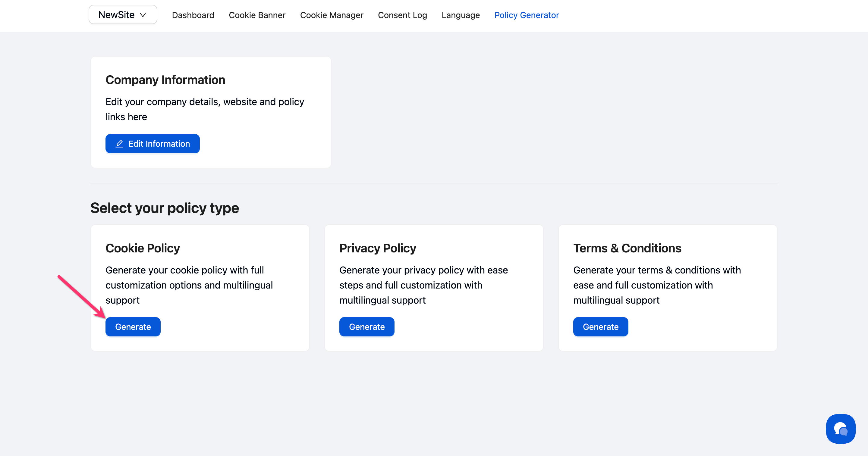This screenshot has height=456, width=868.
Task: View the Consent Log tab
Action: (402, 15)
